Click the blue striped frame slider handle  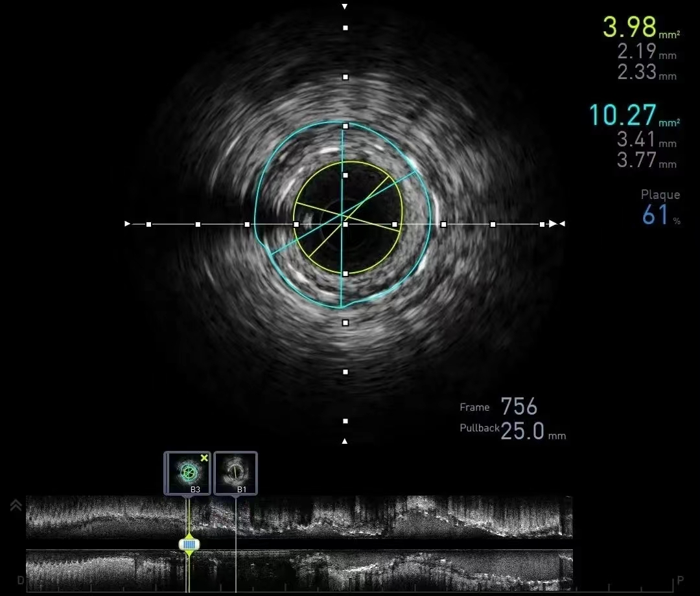189,544
